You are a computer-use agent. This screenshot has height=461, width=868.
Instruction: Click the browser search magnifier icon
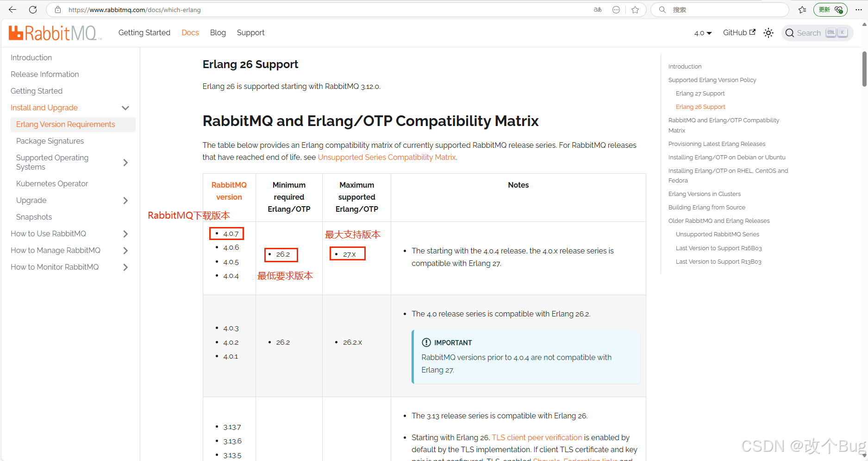click(662, 9)
